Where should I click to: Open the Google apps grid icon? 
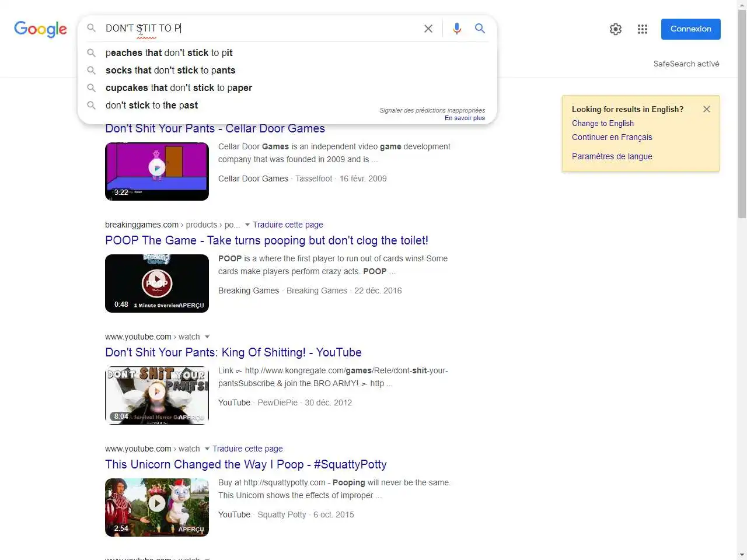click(x=643, y=29)
